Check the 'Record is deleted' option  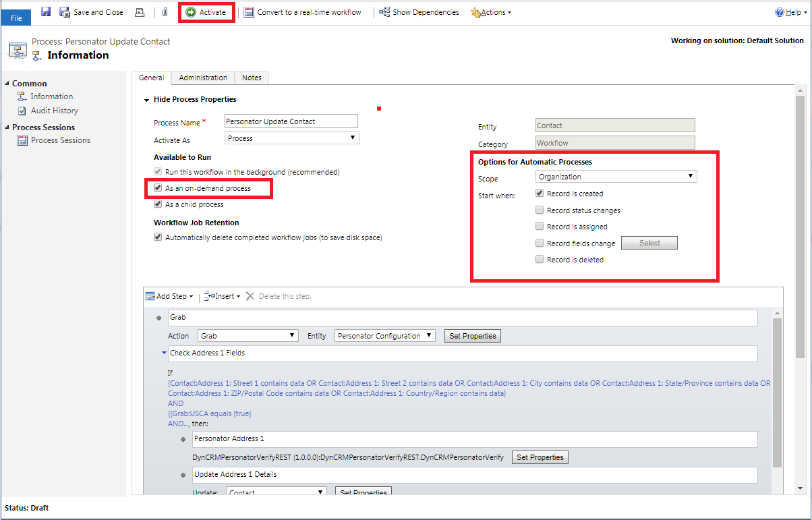coord(540,260)
